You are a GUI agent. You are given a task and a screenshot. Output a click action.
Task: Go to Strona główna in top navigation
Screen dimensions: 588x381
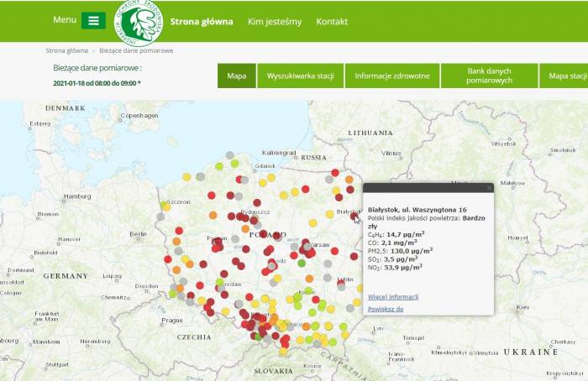202,21
